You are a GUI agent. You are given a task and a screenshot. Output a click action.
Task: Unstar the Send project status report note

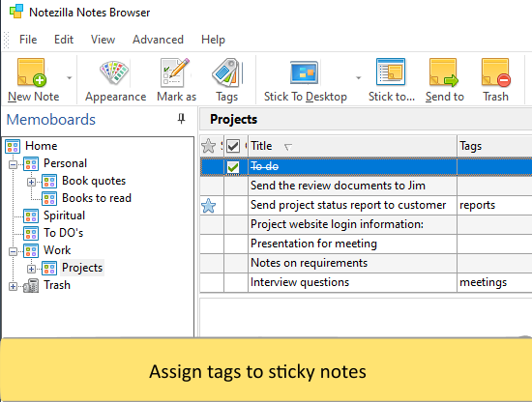click(x=208, y=206)
